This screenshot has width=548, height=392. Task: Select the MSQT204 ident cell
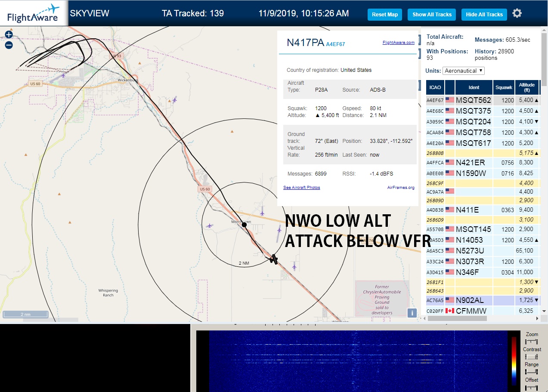[x=474, y=122]
